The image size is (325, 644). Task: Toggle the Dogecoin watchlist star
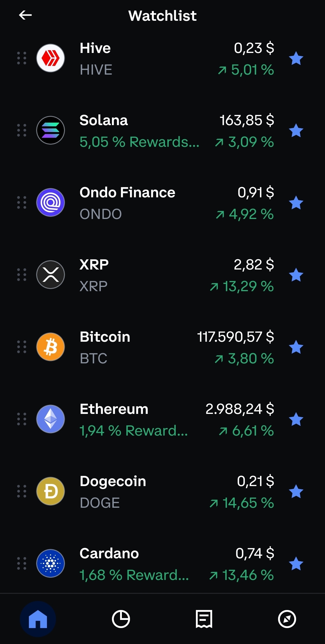tap(296, 491)
